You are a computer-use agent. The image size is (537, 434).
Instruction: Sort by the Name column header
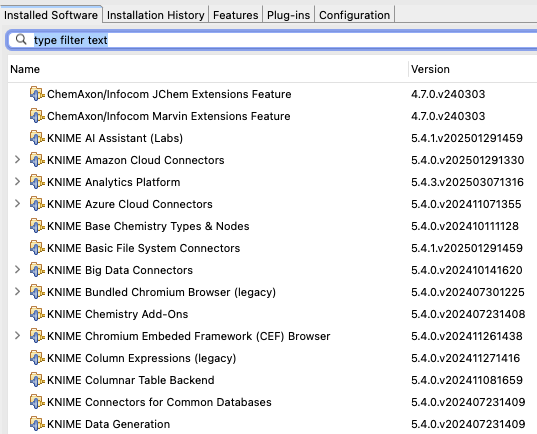(x=208, y=69)
